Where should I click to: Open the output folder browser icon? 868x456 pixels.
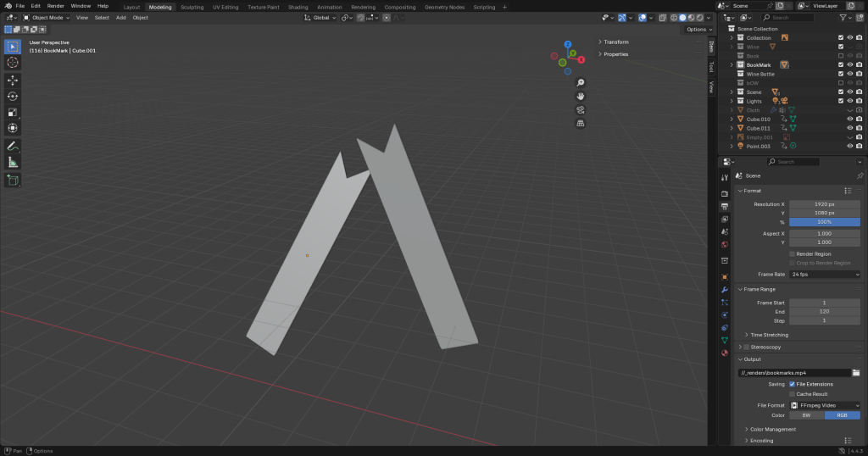[x=856, y=373]
